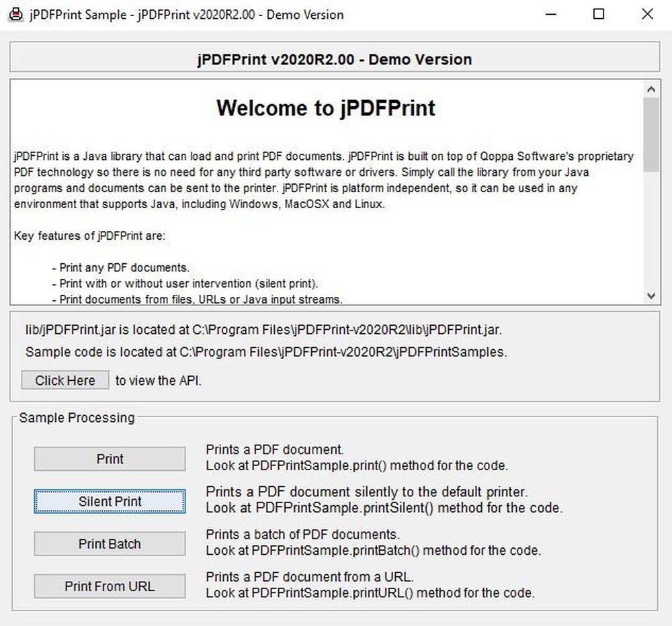Click the scroll up arrow of welcome text

[x=651, y=89]
